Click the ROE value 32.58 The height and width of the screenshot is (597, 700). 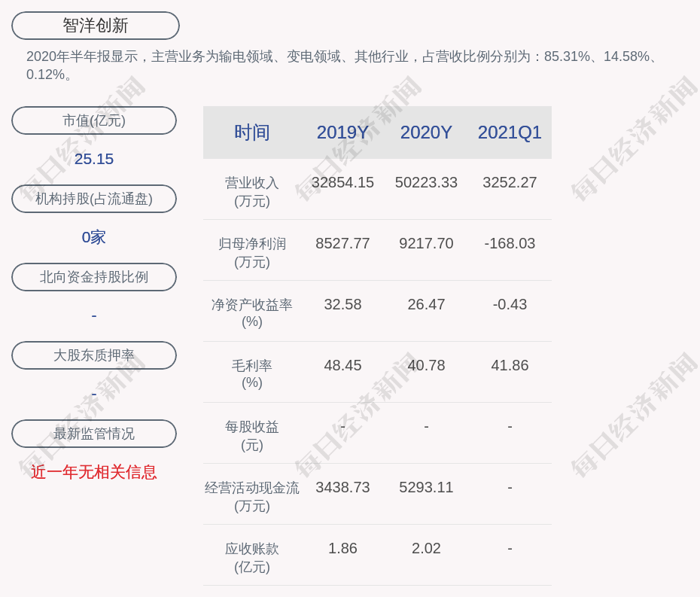point(342,305)
